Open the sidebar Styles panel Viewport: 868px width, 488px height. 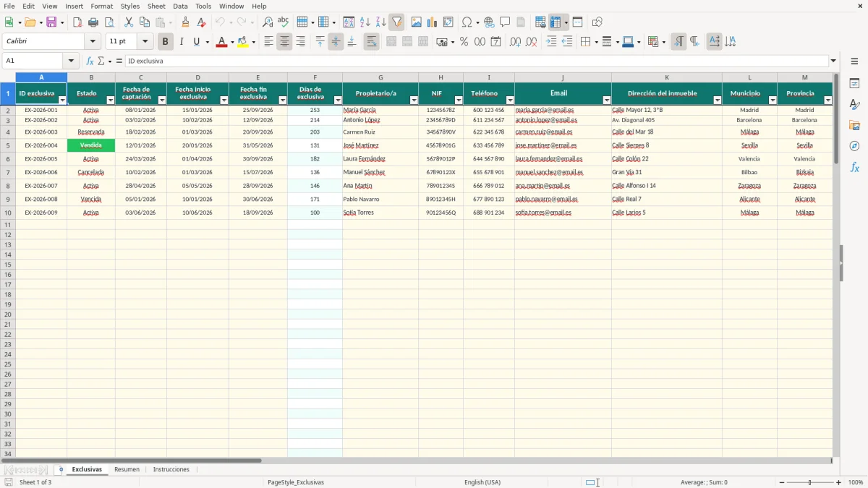coord(854,104)
